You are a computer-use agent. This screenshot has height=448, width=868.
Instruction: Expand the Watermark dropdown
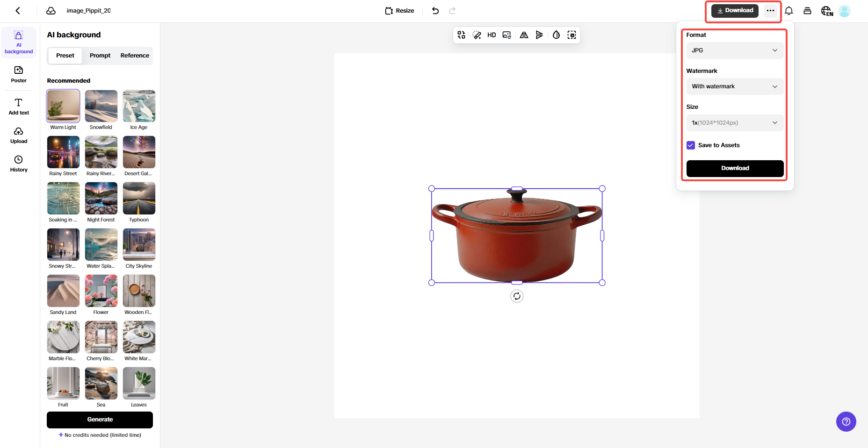coord(735,86)
